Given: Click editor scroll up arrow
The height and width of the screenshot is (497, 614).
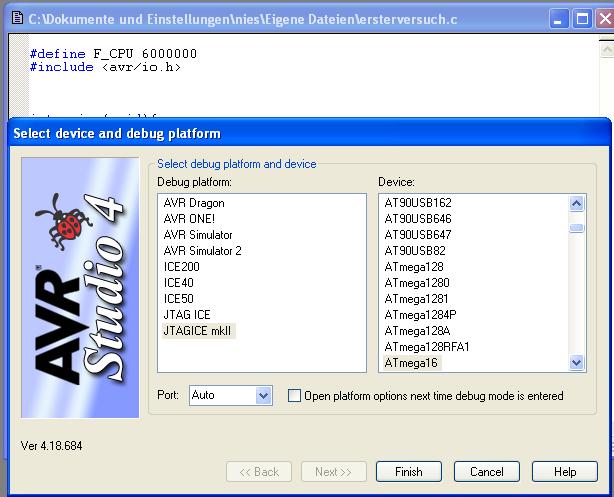Looking at the screenshot, I should tap(607, 49).
